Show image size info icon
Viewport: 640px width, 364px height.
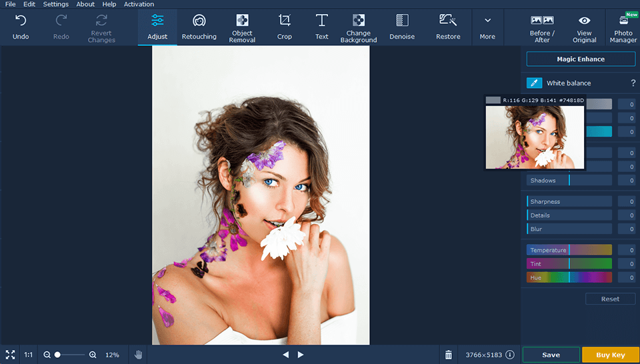point(510,355)
